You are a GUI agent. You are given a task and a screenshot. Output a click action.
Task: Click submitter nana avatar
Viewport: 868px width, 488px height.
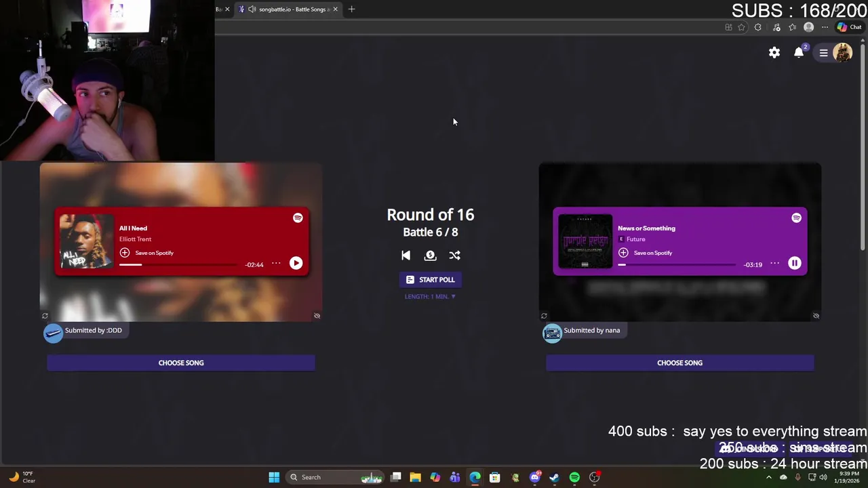552,333
